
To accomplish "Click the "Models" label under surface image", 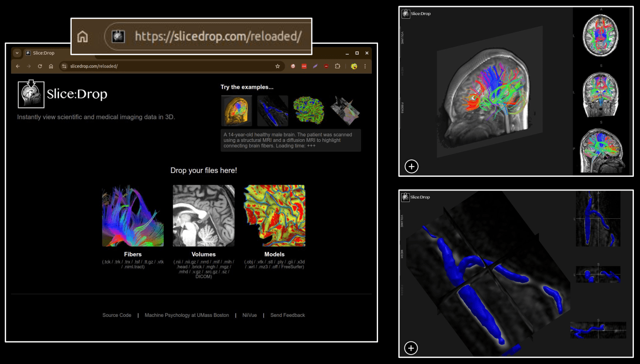I will point(275,254).
